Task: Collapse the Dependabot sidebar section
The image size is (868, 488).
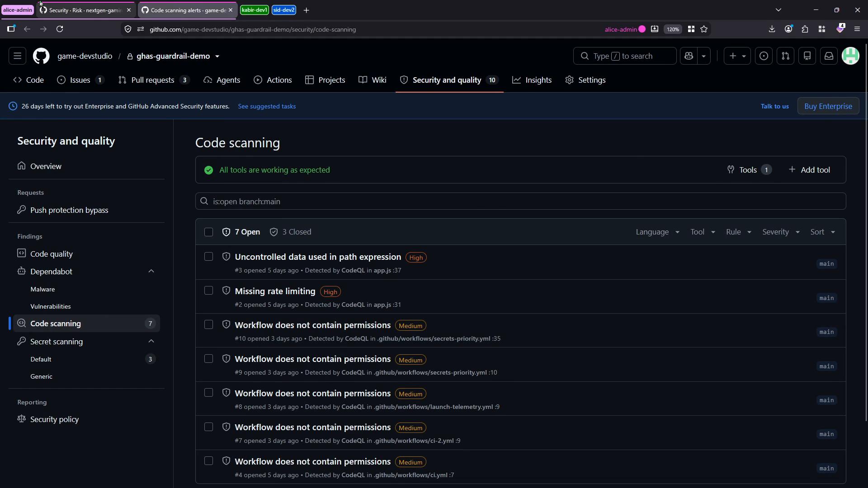Action: point(151,272)
